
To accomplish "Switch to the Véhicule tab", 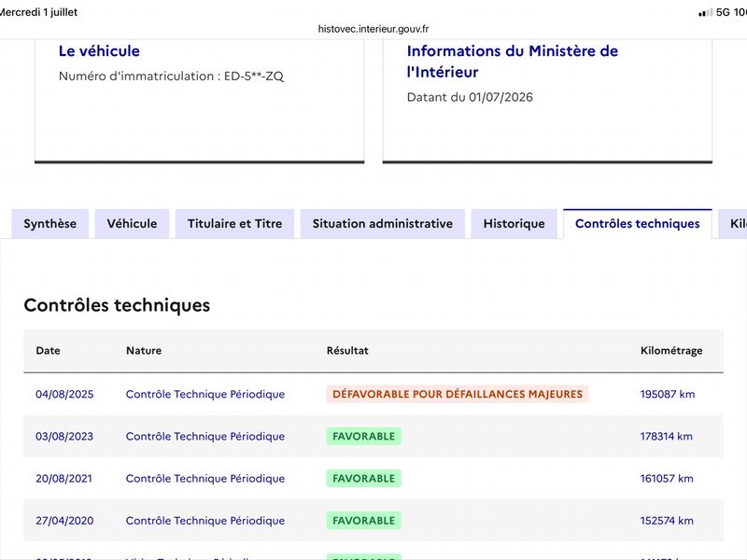I will (132, 224).
